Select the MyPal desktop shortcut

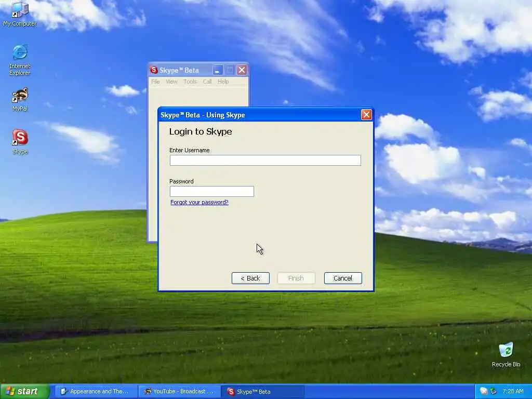[x=20, y=99]
